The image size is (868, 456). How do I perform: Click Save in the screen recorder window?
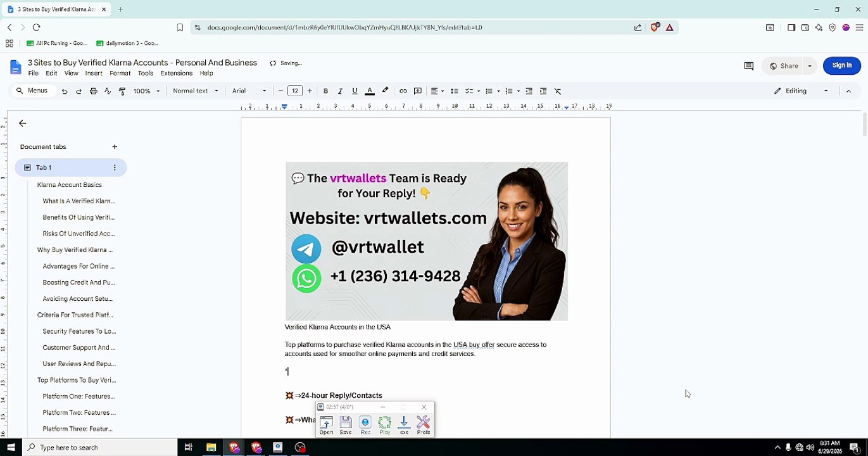coord(346,425)
